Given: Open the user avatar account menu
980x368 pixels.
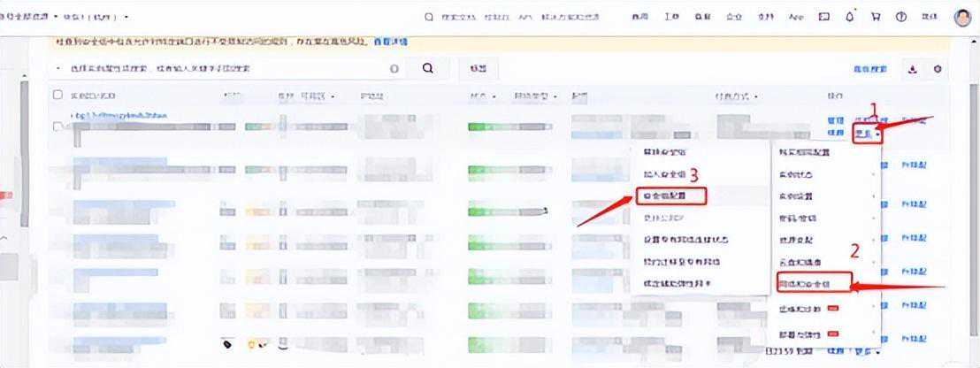Looking at the screenshot, I should click(963, 17).
